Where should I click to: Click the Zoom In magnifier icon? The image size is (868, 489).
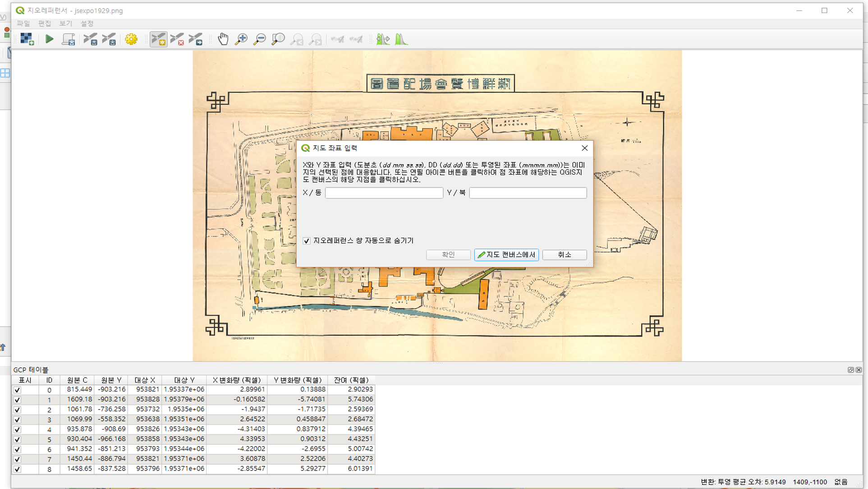(241, 39)
